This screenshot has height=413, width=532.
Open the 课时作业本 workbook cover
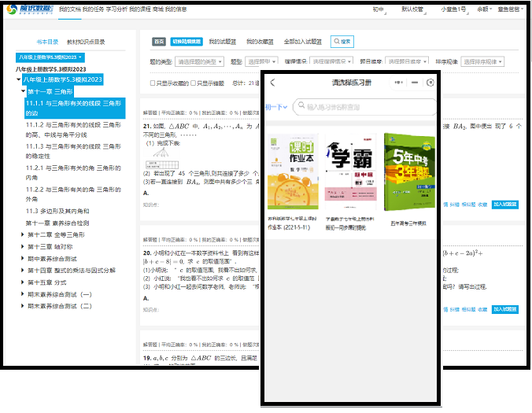[x=291, y=173]
